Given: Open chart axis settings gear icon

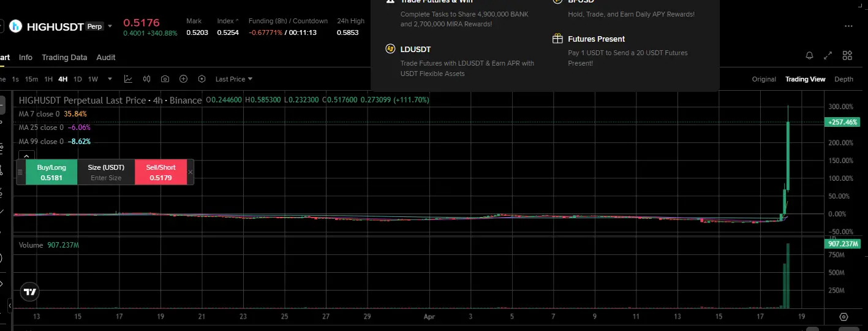Looking at the screenshot, I should tap(843, 317).
